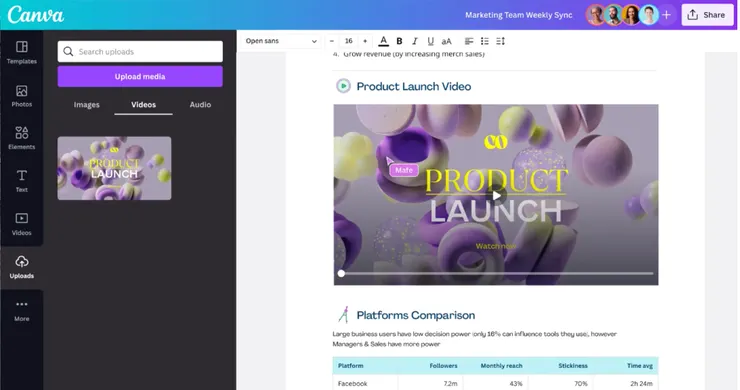The image size is (740, 390).
Task: Open the Photos sidebar panel
Action: coord(22,96)
